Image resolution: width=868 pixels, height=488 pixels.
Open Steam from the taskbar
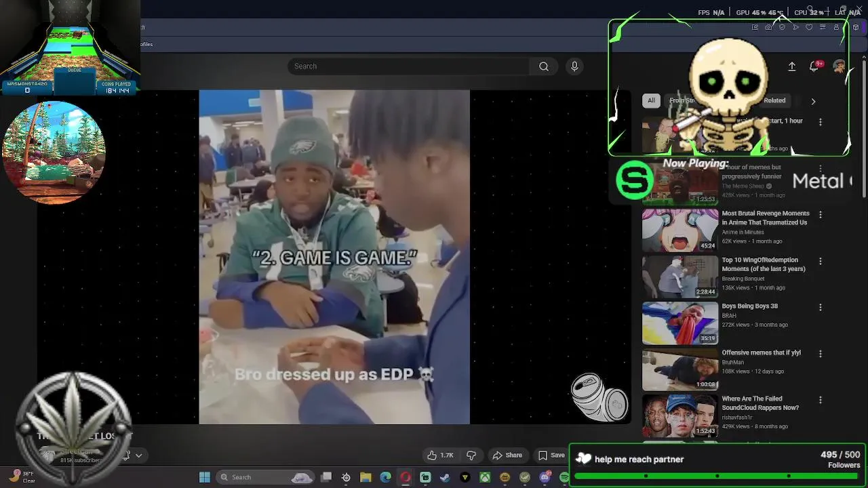(x=445, y=477)
